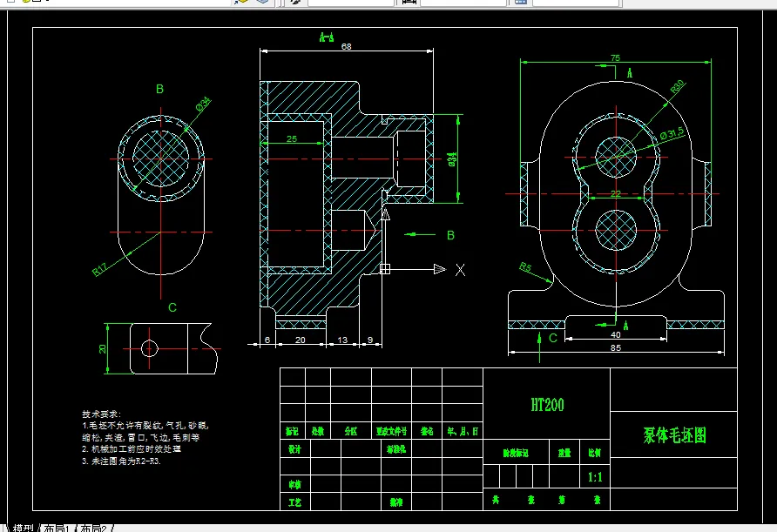The image size is (777, 532).
Task: Select the vertical Ø34 dimension beside section view
Action: click(451, 159)
